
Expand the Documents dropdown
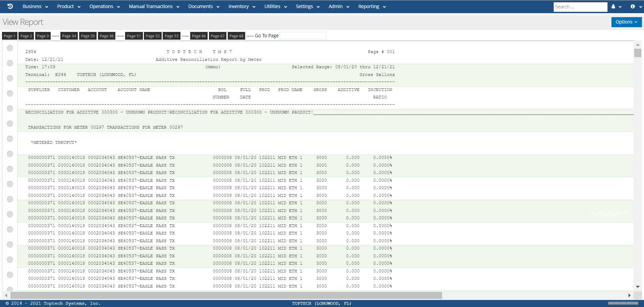(x=204, y=6)
